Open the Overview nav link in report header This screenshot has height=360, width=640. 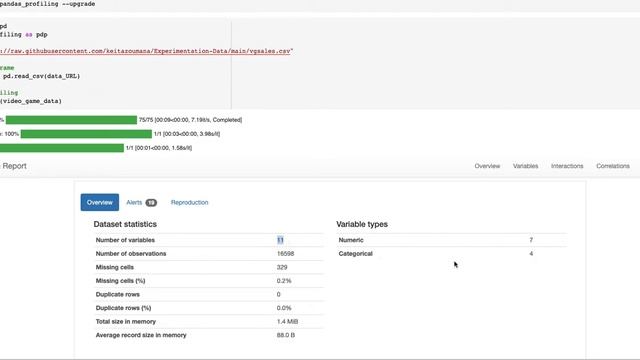[487, 166]
